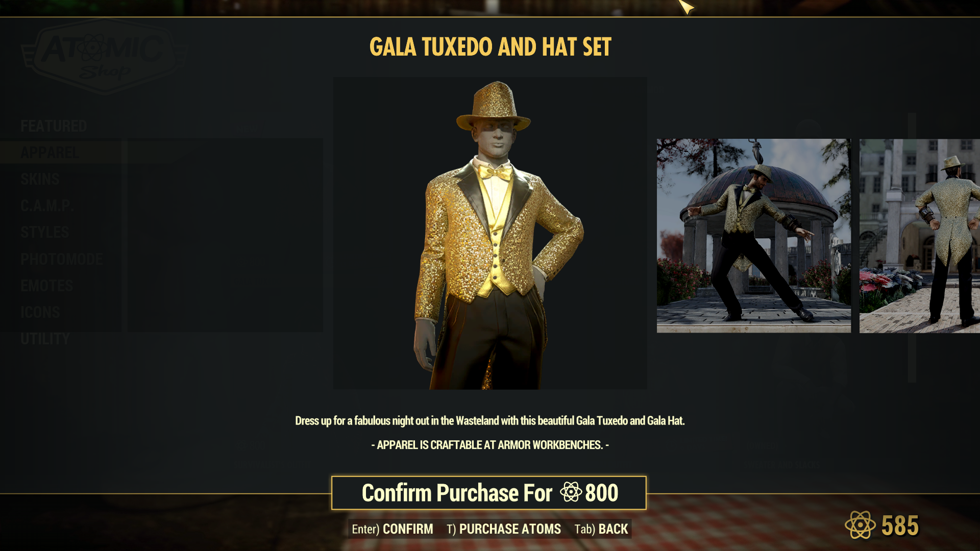This screenshot has height=551, width=980.
Task: Open the FEATURED category
Action: (54, 126)
